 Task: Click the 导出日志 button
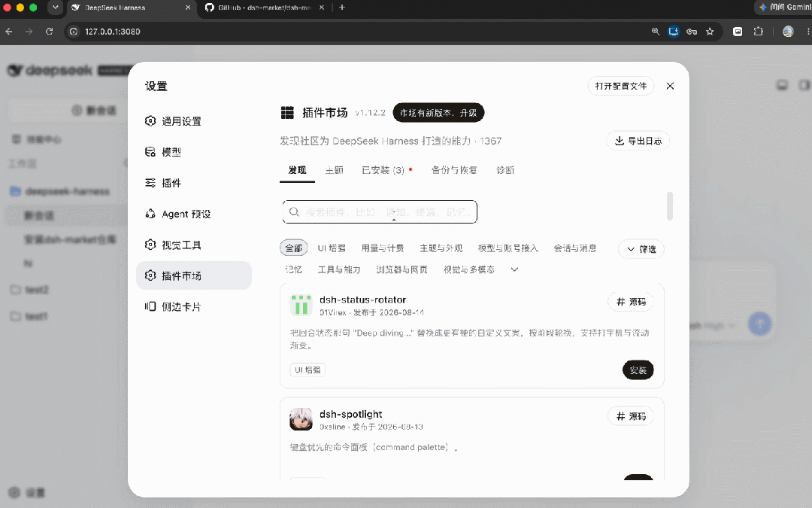tap(638, 141)
